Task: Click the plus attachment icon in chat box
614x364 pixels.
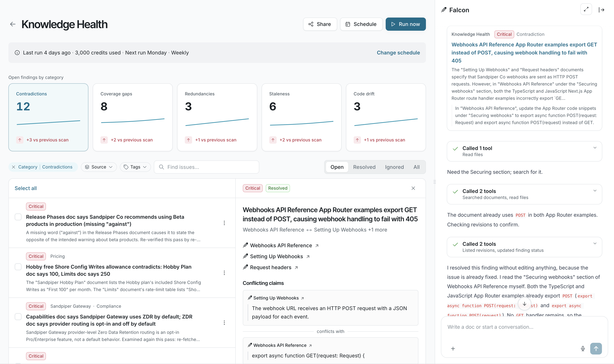Action: pyautogui.click(x=453, y=348)
